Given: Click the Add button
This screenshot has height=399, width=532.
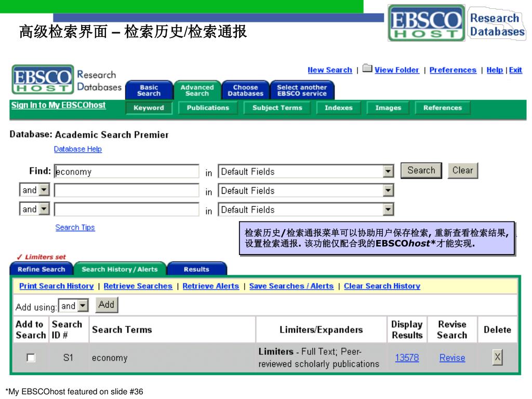Looking at the screenshot, I should [x=106, y=304].
